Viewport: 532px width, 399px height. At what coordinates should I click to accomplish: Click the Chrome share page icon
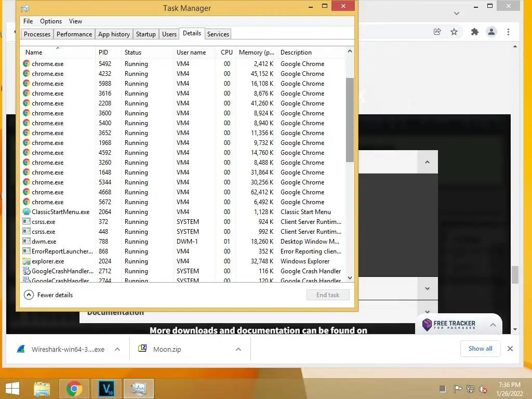point(437,32)
